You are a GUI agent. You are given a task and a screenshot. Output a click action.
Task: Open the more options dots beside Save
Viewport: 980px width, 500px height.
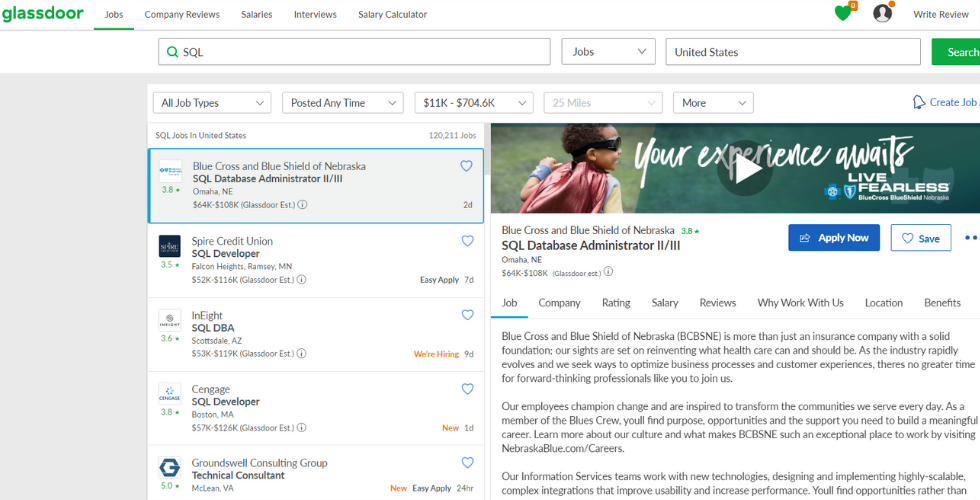tap(971, 238)
